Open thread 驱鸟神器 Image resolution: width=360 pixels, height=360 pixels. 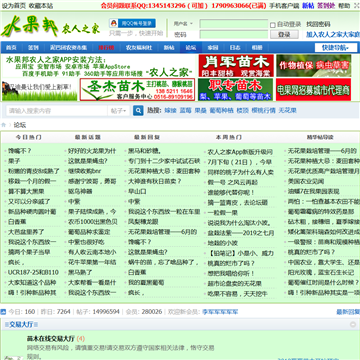[80, 191]
